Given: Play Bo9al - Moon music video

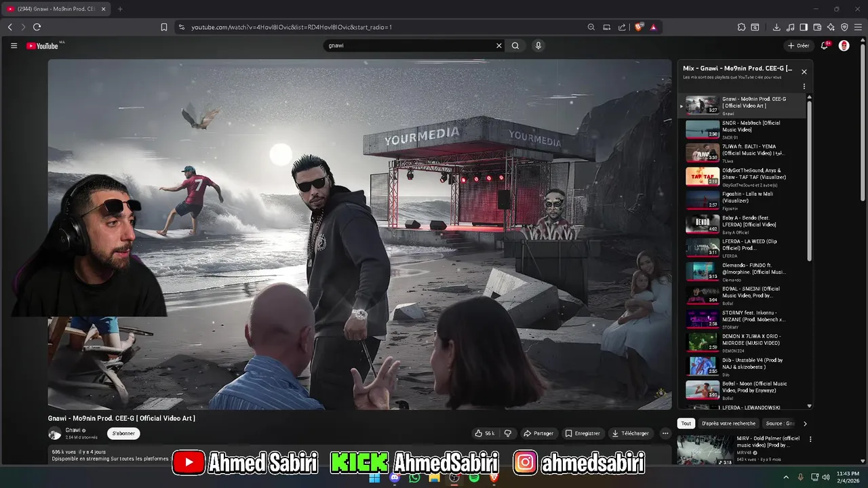Looking at the screenshot, I should [x=742, y=390].
